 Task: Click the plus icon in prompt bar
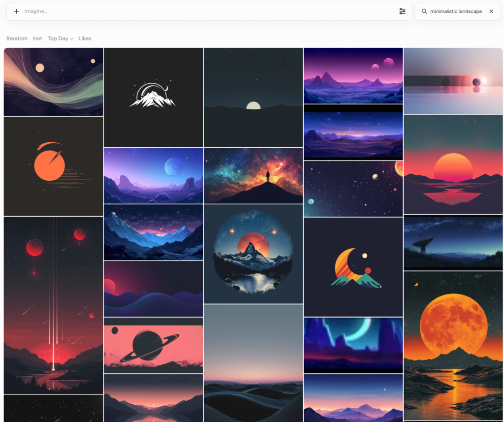tap(16, 11)
